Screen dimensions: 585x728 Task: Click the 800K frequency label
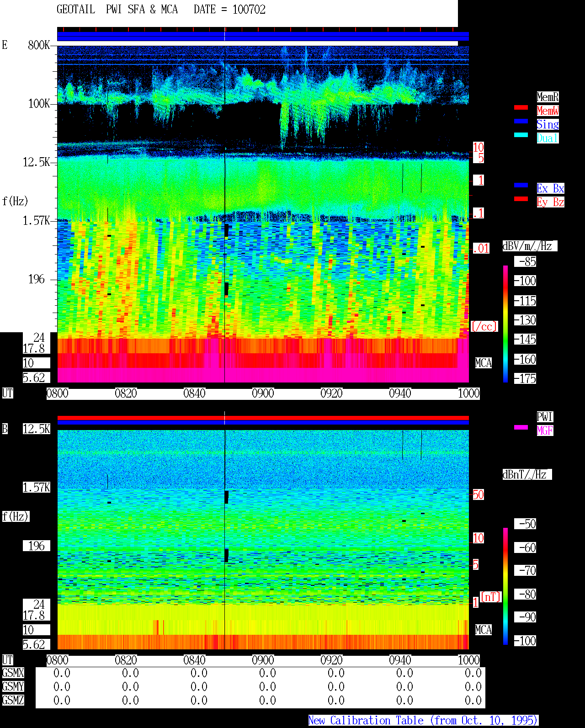click(39, 45)
